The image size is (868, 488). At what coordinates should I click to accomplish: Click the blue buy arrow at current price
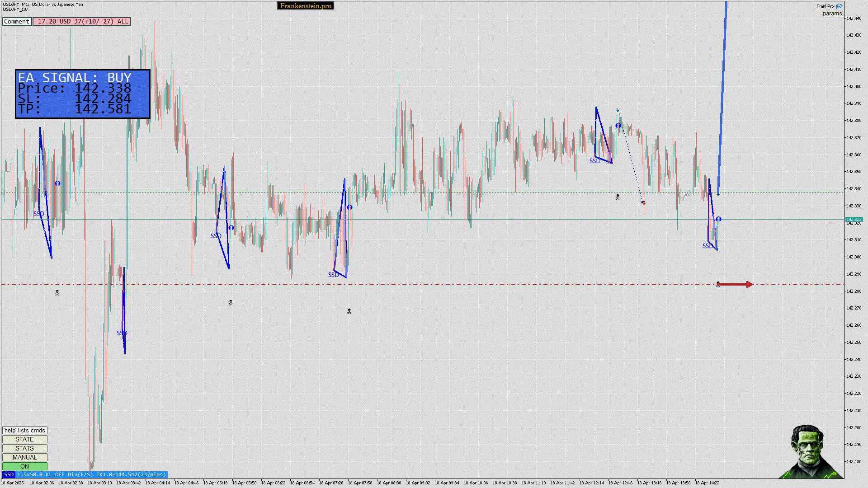[x=718, y=219]
